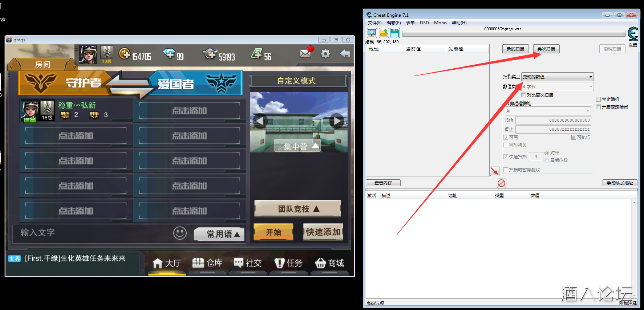Click the open file folder icon in Cheat Engine
The image size is (644, 310).
(384, 33)
